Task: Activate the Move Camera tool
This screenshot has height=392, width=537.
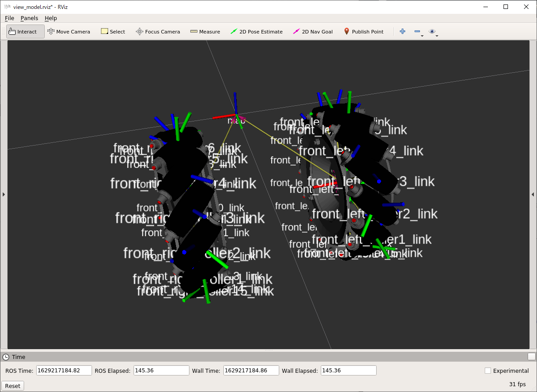Action: point(69,32)
